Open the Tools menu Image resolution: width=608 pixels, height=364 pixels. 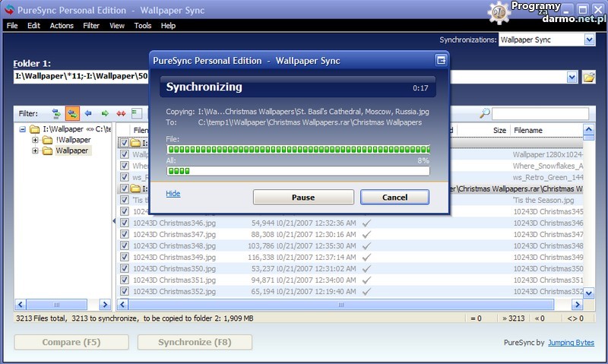tap(142, 25)
